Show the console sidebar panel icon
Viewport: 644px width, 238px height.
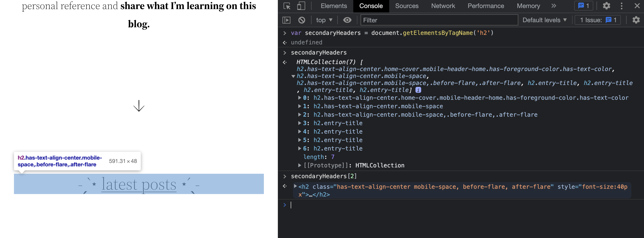(x=286, y=20)
